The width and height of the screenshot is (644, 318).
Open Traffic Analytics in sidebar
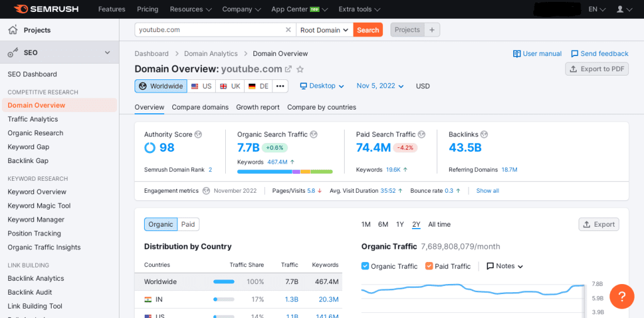coord(33,119)
